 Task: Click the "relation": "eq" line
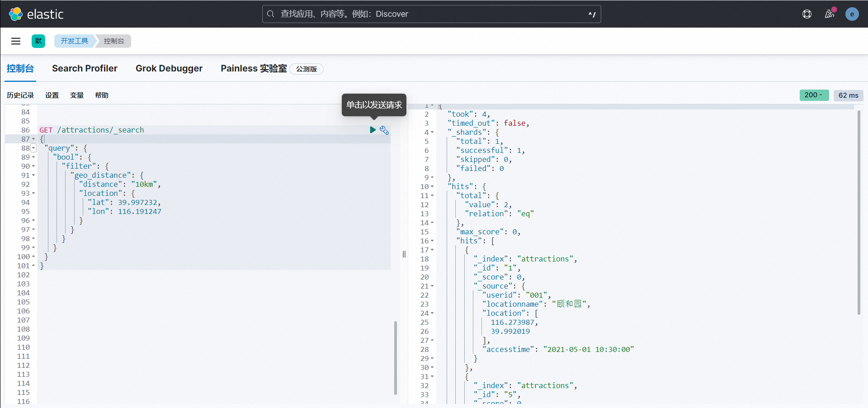pos(499,213)
